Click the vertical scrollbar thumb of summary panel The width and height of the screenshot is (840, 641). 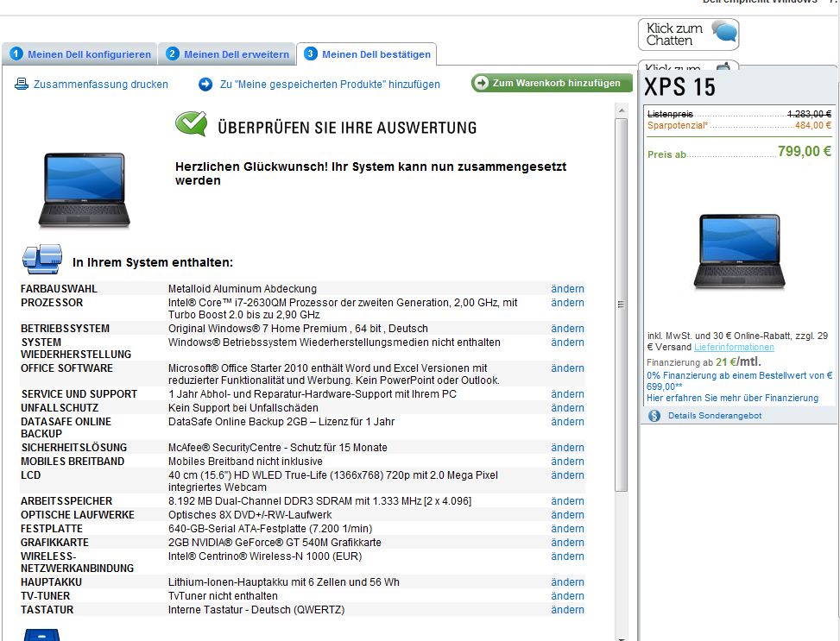(x=621, y=305)
